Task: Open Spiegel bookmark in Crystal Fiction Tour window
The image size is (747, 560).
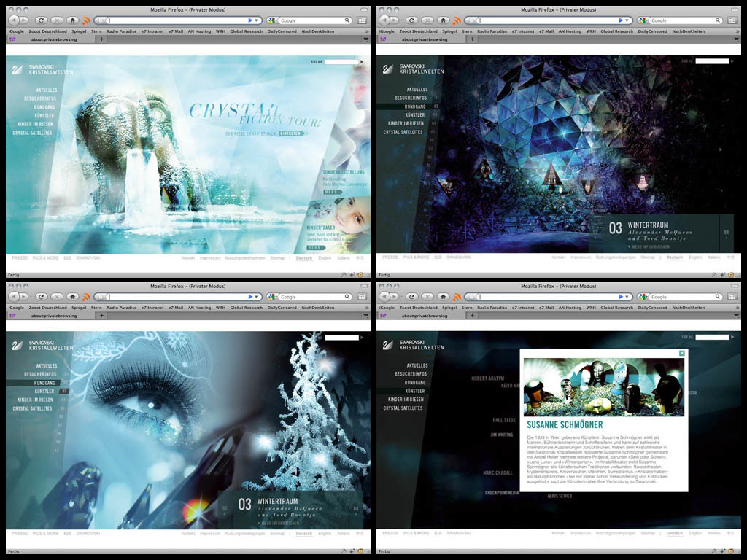Action: pyautogui.click(x=79, y=31)
